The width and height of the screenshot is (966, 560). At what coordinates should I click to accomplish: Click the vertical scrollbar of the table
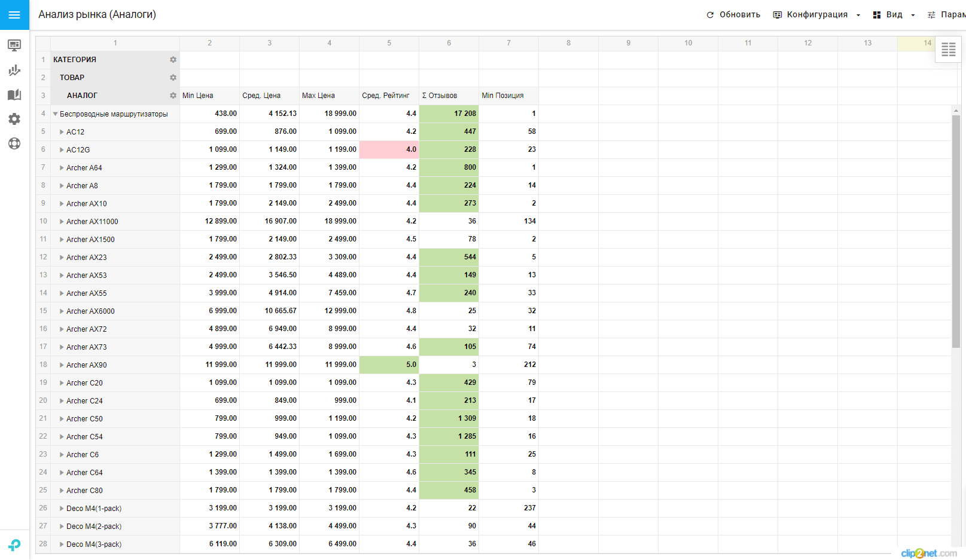[x=956, y=233]
